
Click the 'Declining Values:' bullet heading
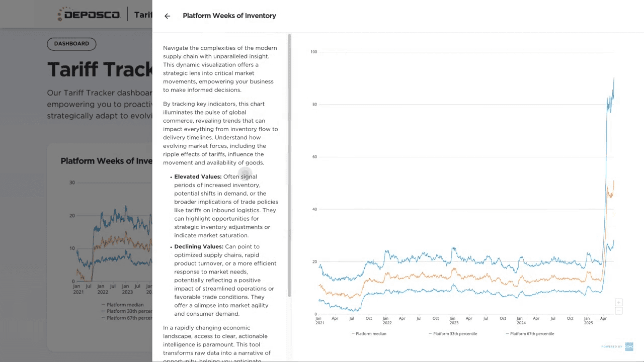[x=199, y=247]
